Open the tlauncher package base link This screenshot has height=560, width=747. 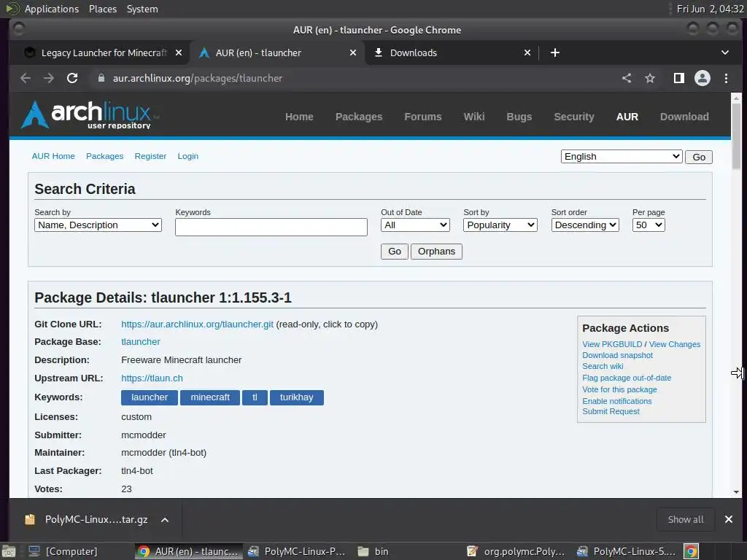click(x=141, y=342)
